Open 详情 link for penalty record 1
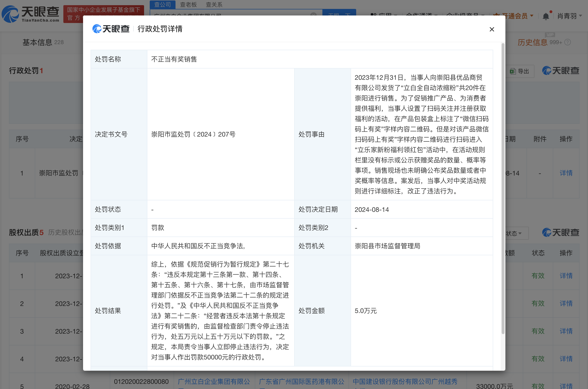 (x=566, y=173)
